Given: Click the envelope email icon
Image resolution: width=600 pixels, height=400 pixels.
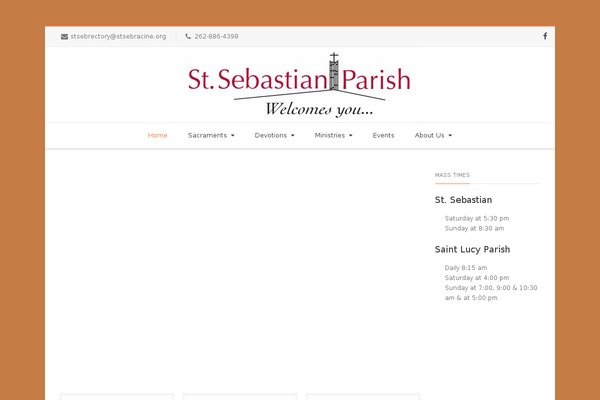Looking at the screenshot, I should (64, 36).
